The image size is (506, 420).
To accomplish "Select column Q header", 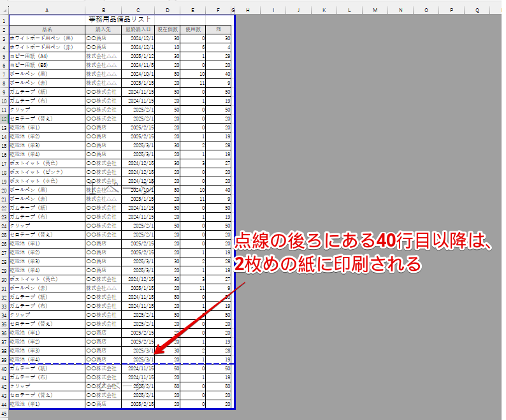I will (477, 10).
